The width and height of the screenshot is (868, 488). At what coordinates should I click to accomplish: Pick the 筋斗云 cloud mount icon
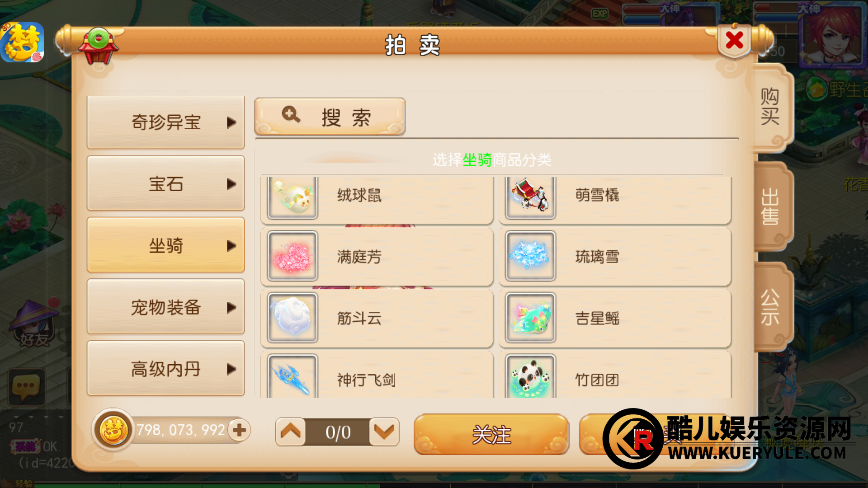pyautogui.click(x=292, y=318)
